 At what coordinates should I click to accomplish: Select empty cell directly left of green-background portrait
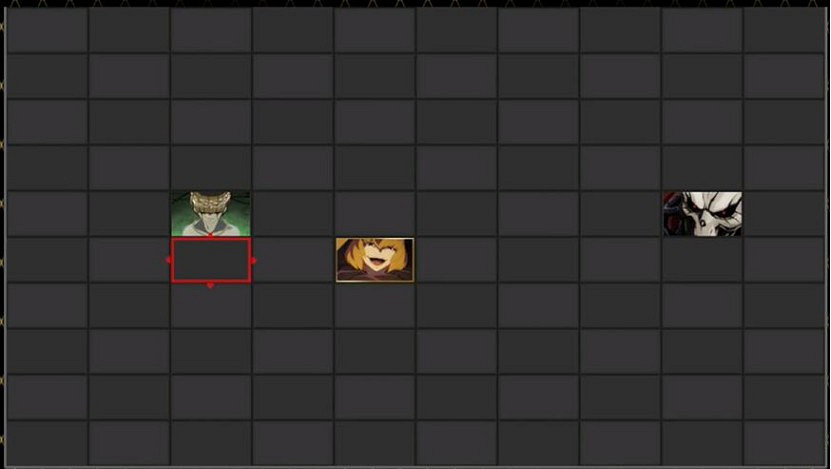coord(129,214)
